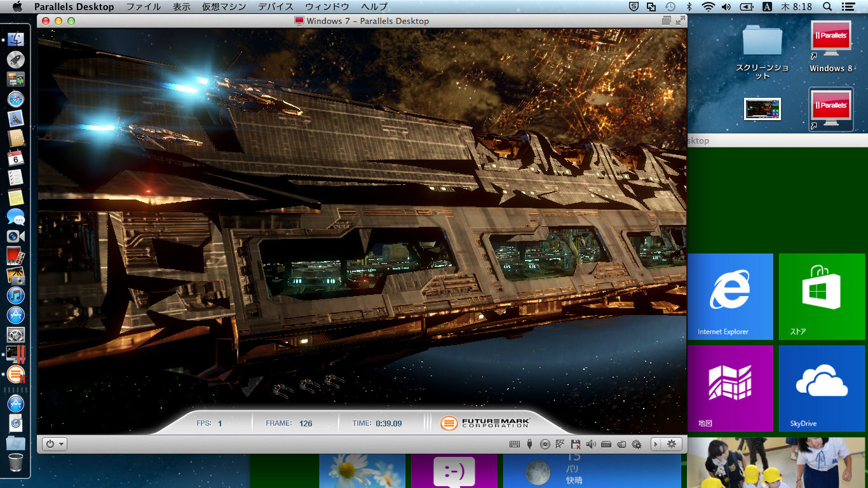Open iTunes music note icon in Dock
868x488 pixels.
[15, 295]
